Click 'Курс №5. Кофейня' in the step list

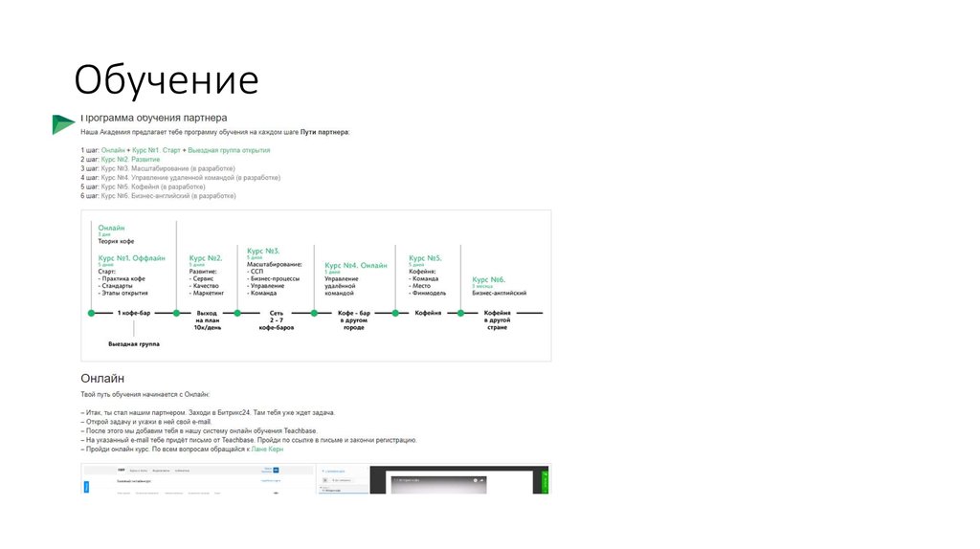pos(132,187)
